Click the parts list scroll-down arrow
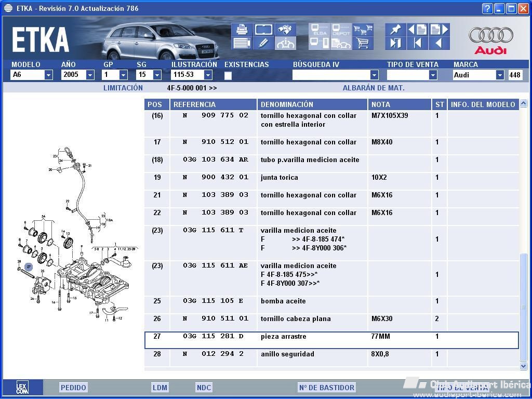 (x=524, y=365)
